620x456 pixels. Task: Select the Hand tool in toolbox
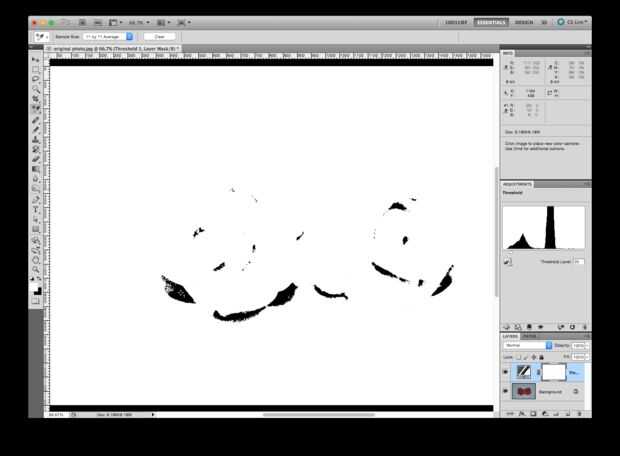click(x=36, y=260)
